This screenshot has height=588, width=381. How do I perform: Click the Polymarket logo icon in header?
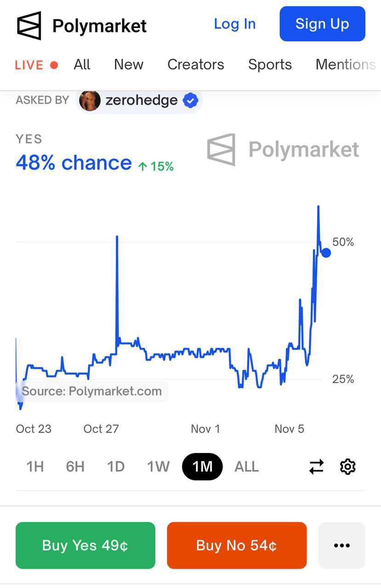(29, 25)
